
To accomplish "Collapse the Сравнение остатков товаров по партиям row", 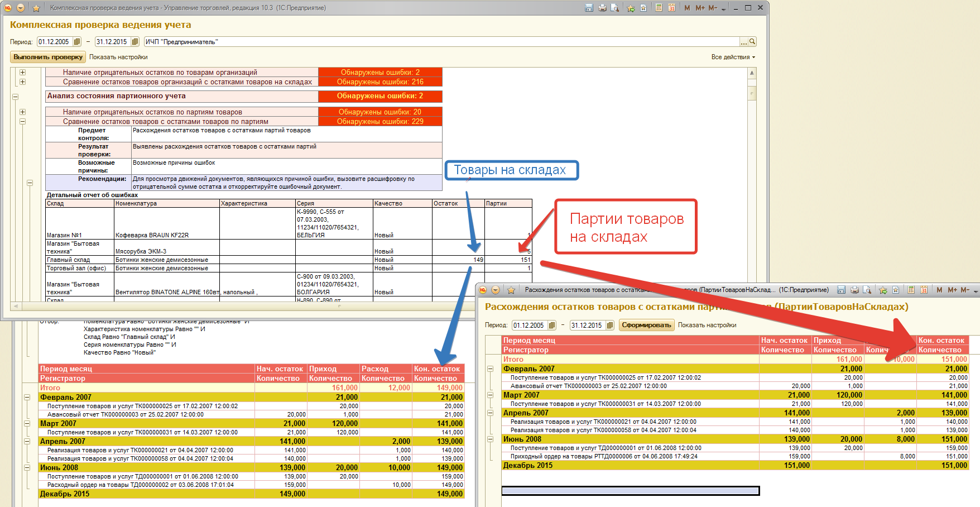I will [x=23, y=121].
